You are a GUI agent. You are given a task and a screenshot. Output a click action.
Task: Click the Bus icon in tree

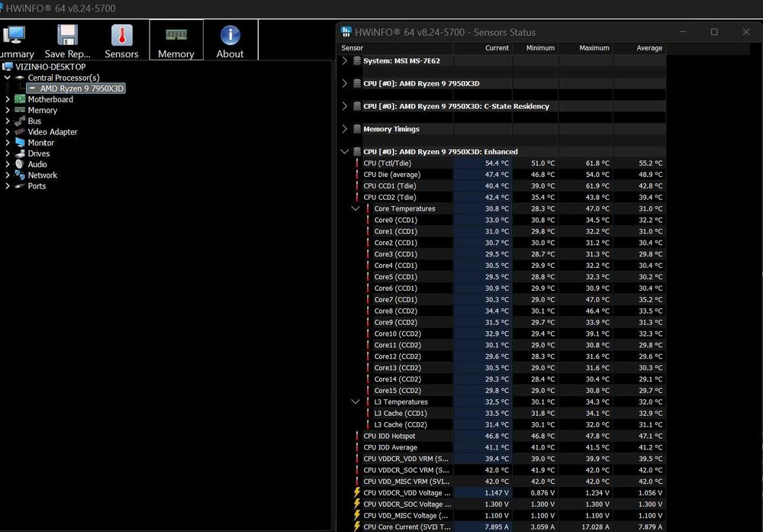(20, 121)
